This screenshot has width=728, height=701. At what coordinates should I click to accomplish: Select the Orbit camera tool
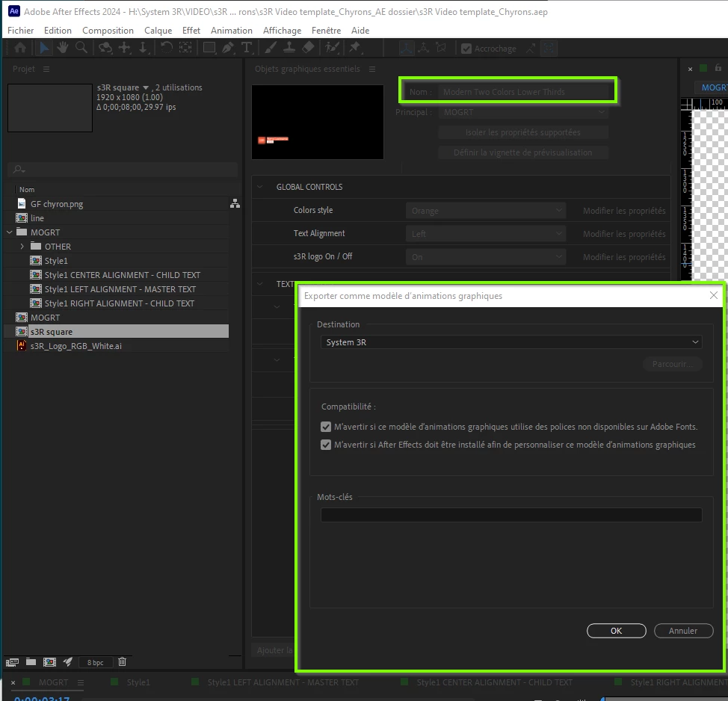point(105,48)
